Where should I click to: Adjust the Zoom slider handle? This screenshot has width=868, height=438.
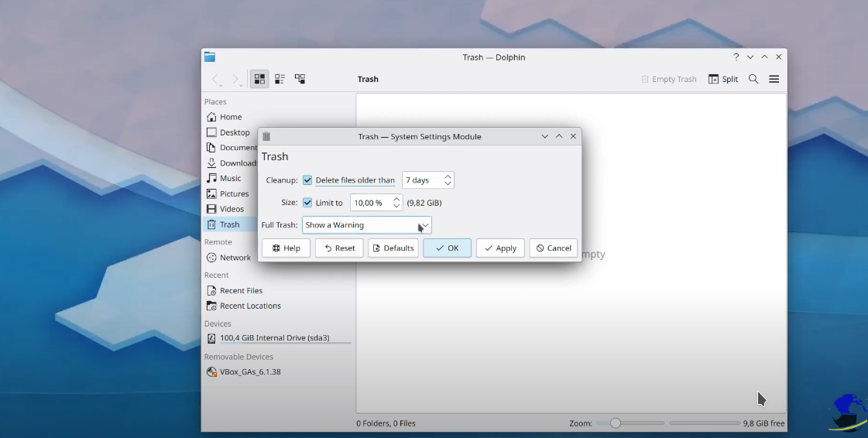[x=616, y=423]
